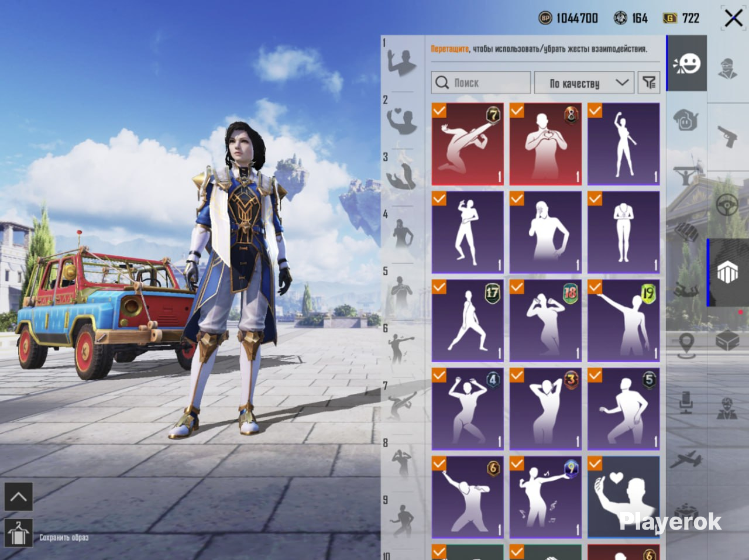Open the emotes category tab
This screenshot has height=560, width=749.
(686, 63)
